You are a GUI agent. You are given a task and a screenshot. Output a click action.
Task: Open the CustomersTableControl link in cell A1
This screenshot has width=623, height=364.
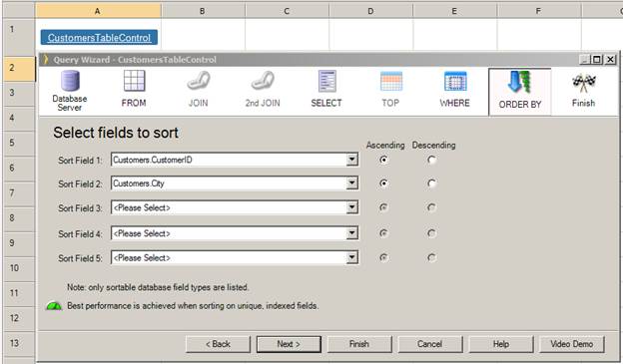pyautogui.click(x=99, y=38)
